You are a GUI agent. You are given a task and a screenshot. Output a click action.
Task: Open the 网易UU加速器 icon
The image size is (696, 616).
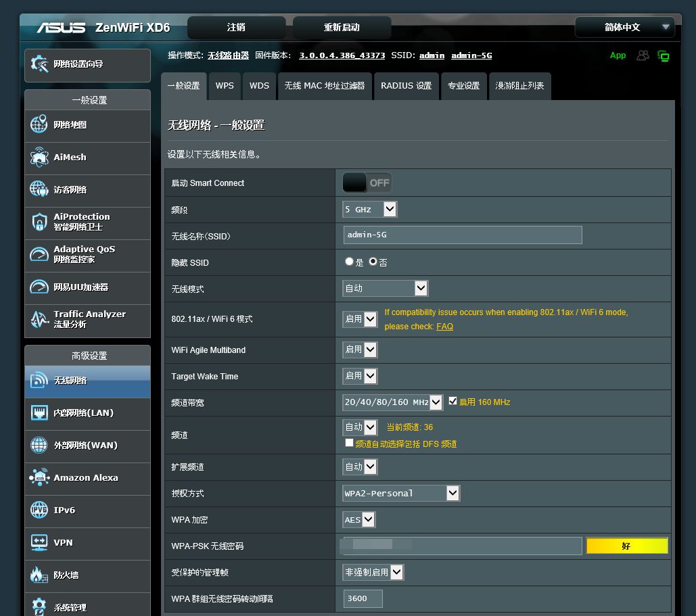[x=39, y=287]
